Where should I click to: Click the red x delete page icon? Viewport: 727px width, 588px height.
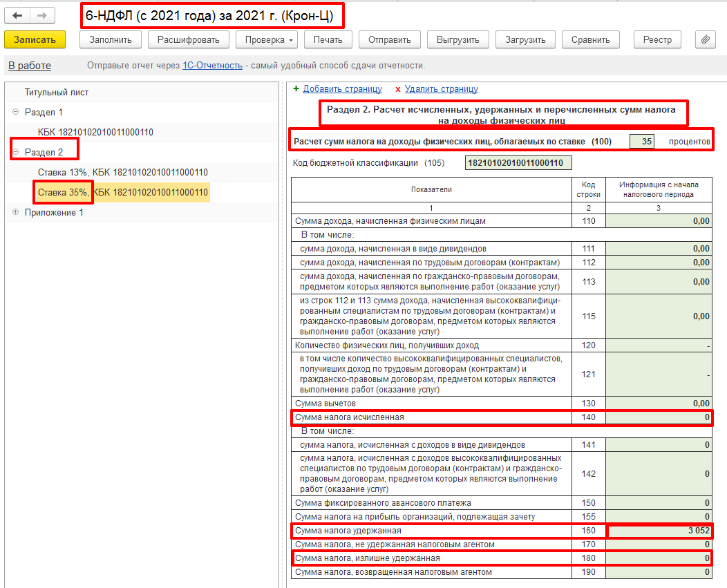tap(398, 89)
